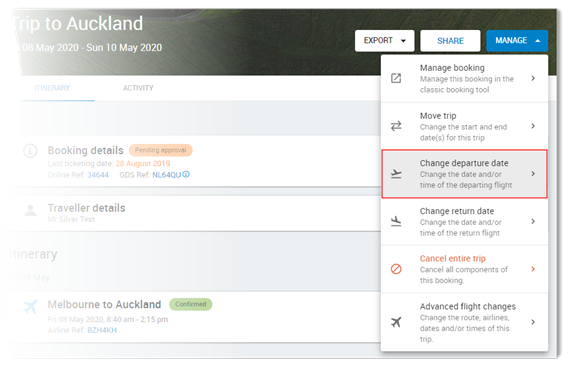
Task: Select Change departure date menu option
Action: [x=464, y=174]
